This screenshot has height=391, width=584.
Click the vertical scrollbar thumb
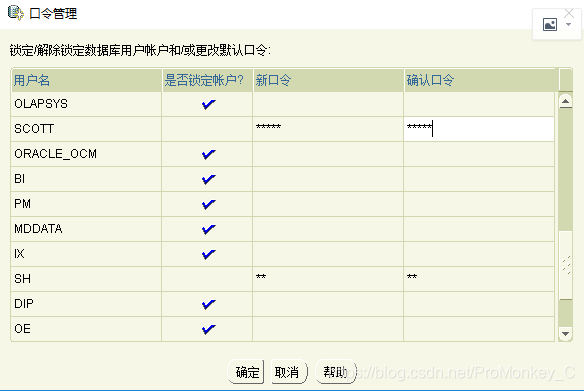tap(566, 265)
